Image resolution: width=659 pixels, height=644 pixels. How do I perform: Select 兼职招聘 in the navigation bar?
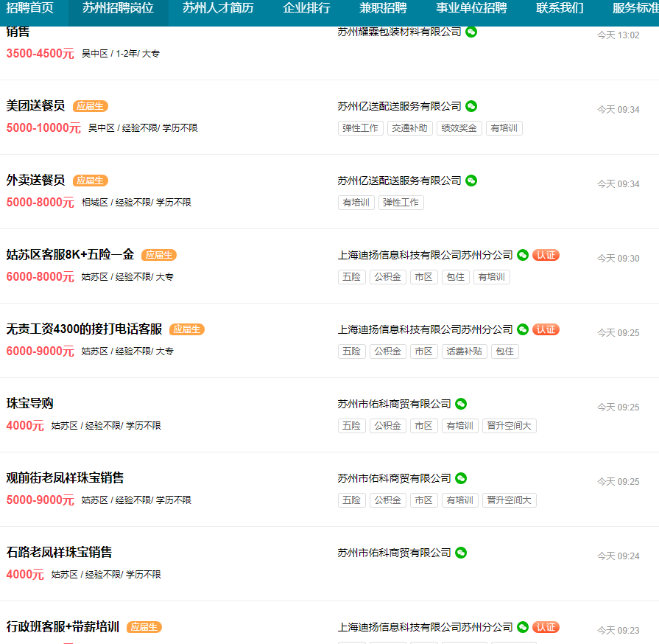pos(383,9)
